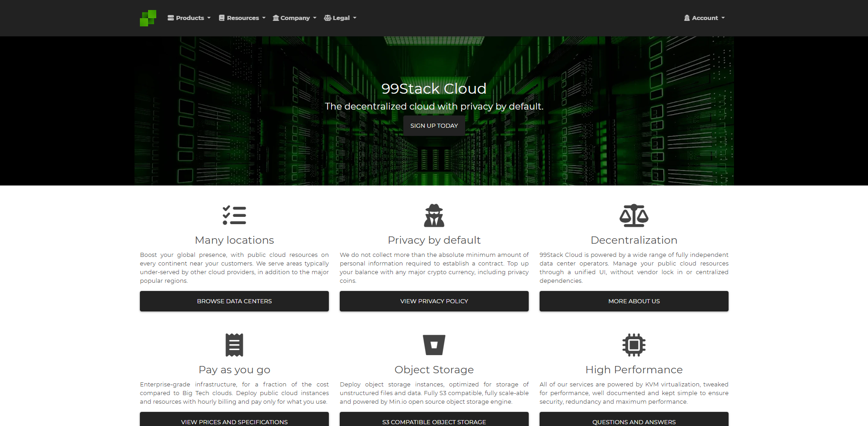This screenshot has height=426, width=868.
Task: Open View Privacy Policy button
Action: pyautogui.click(x=434, y=301)
